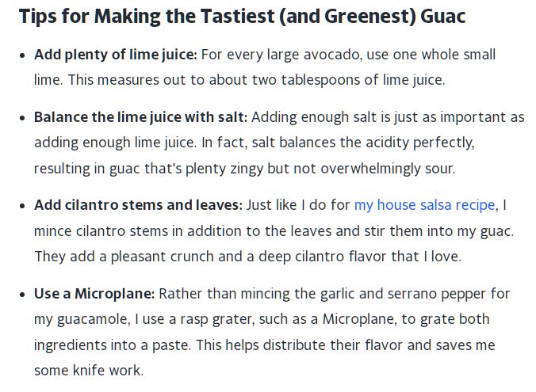Click the bullet point before the cilantro tip
This screenshot has width=536, height=392.
(x=21, y=206)
